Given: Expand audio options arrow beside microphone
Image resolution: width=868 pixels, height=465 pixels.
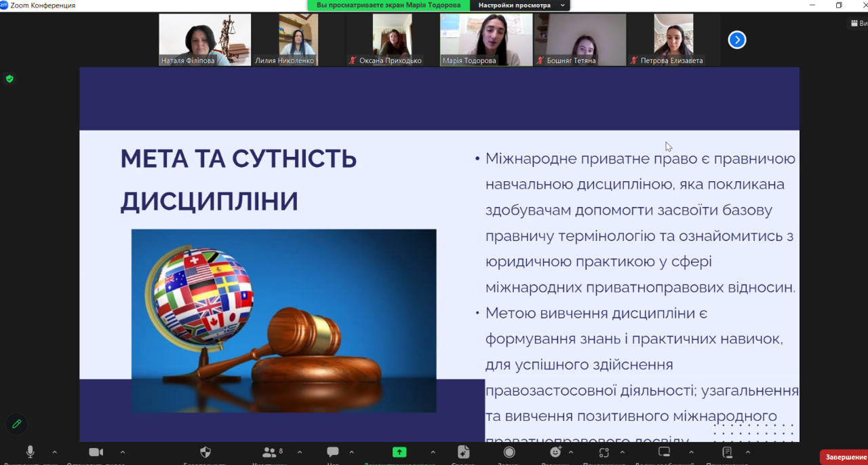Looking at the screenshot, I should (55, 452).
